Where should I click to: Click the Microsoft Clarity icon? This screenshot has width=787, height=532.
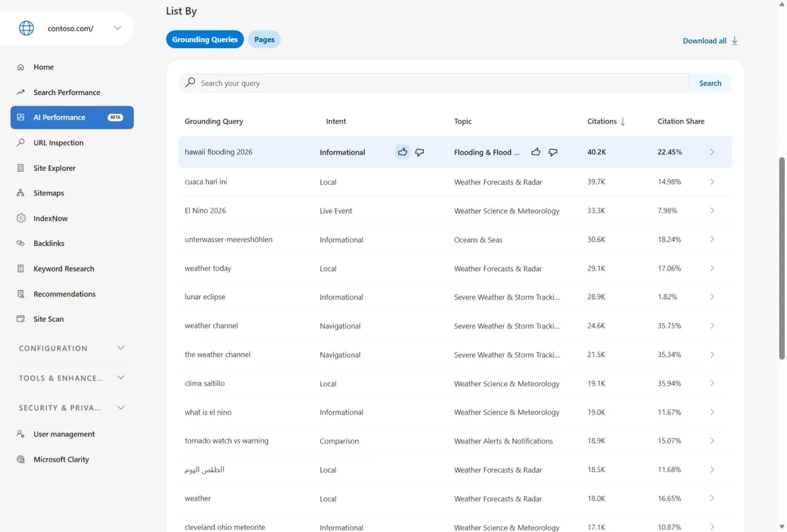click(20, 459)
